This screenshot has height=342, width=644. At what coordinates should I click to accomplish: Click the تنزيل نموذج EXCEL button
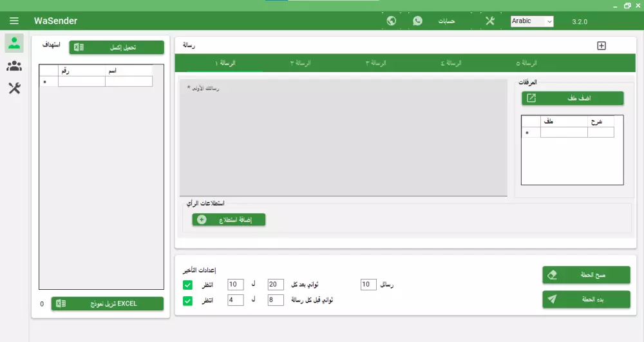(x=108, y=304)
